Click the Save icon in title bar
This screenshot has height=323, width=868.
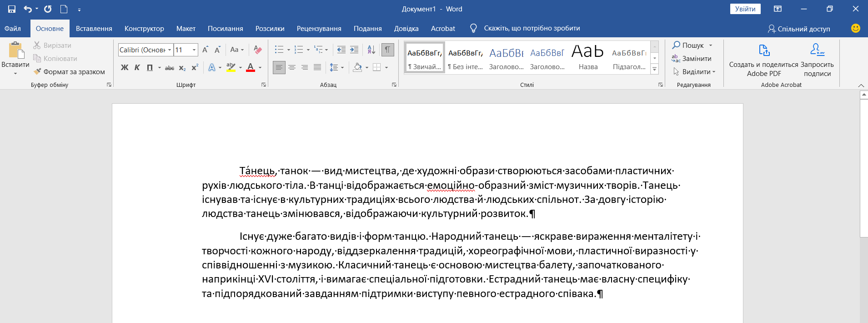tap(12, 9)
